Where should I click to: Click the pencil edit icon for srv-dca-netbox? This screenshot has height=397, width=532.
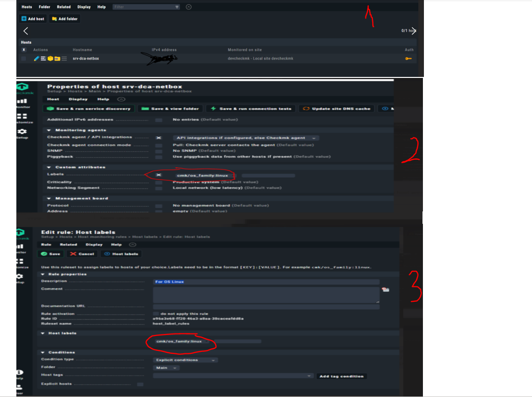coord(36,59)
